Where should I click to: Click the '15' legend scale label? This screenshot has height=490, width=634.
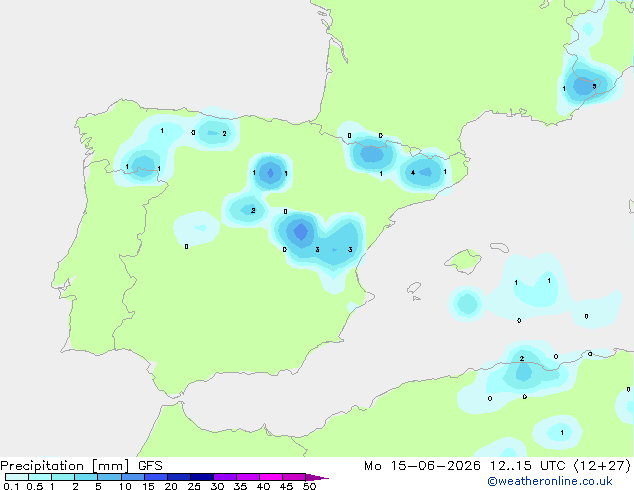148,486
